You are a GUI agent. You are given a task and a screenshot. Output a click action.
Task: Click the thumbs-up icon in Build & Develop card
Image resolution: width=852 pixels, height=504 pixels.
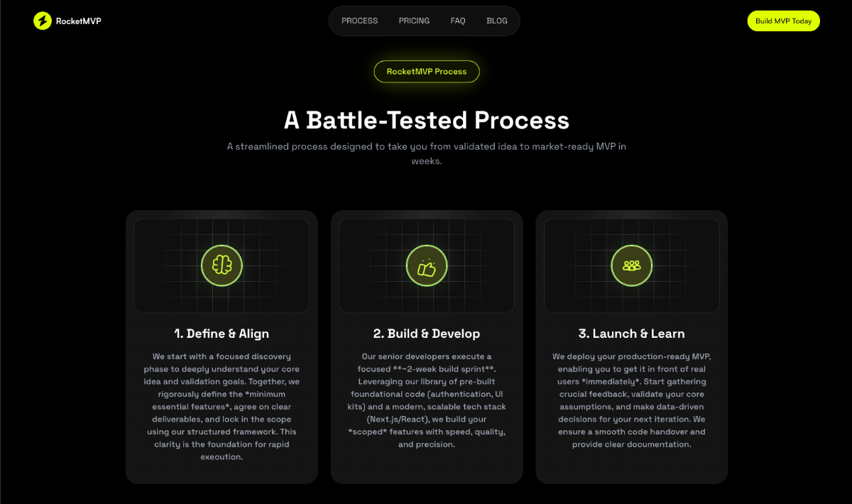coord(427,265)
